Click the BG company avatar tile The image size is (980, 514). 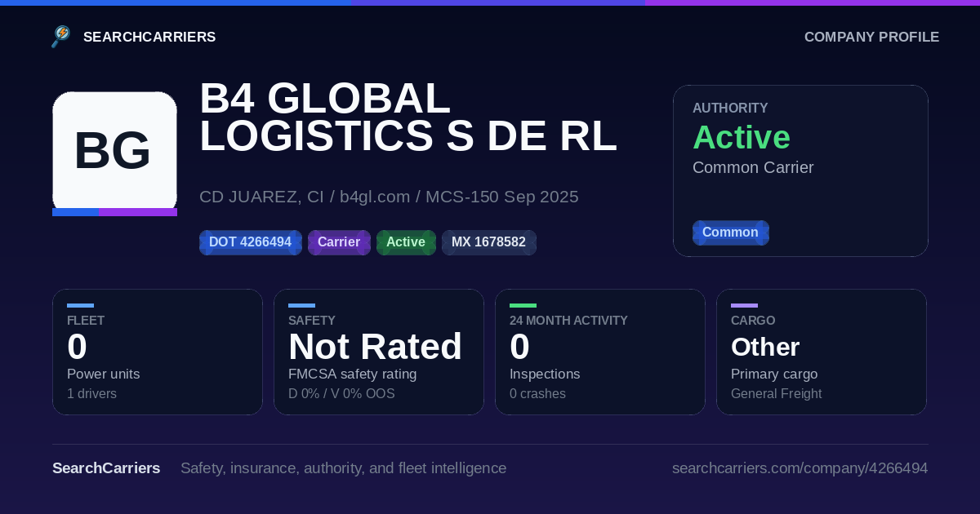point(114,153)
